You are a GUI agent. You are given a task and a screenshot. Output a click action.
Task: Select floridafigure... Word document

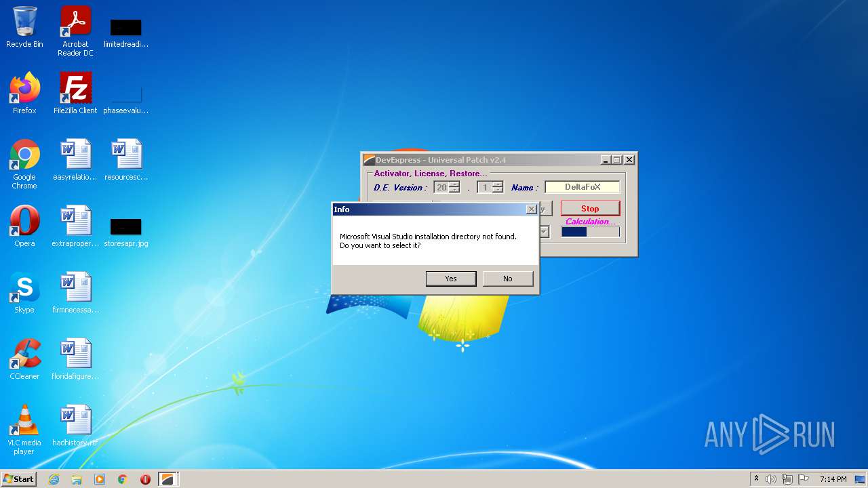[75, 359]
